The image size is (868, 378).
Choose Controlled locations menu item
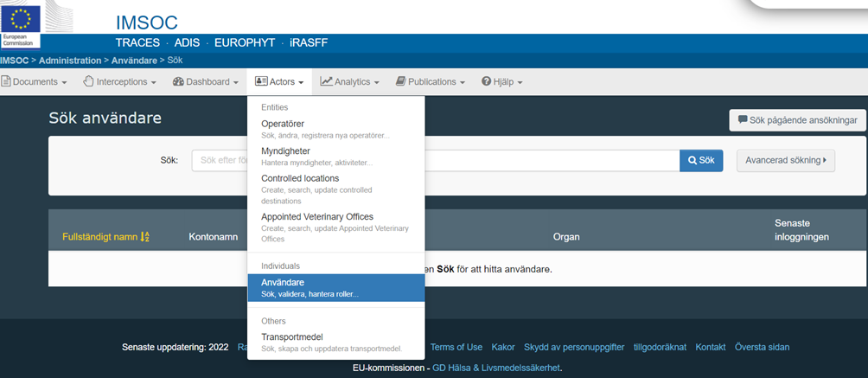[335, 189]
